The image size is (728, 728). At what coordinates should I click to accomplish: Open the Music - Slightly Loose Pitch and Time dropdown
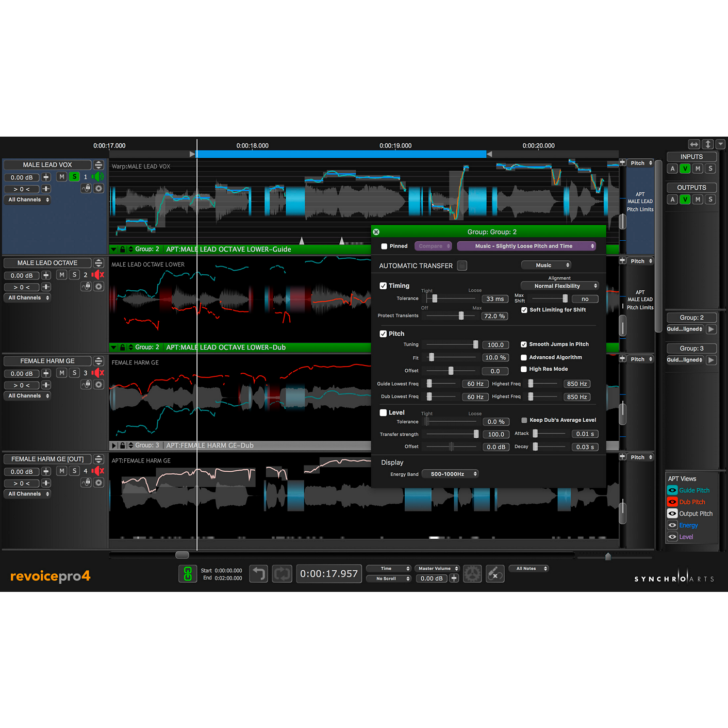[x=526, y=246]
